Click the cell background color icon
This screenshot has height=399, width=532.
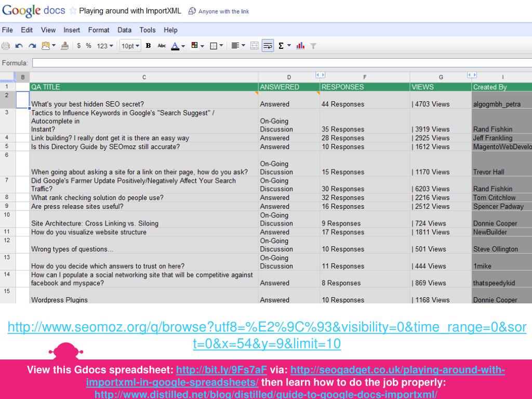click(195, 46)
